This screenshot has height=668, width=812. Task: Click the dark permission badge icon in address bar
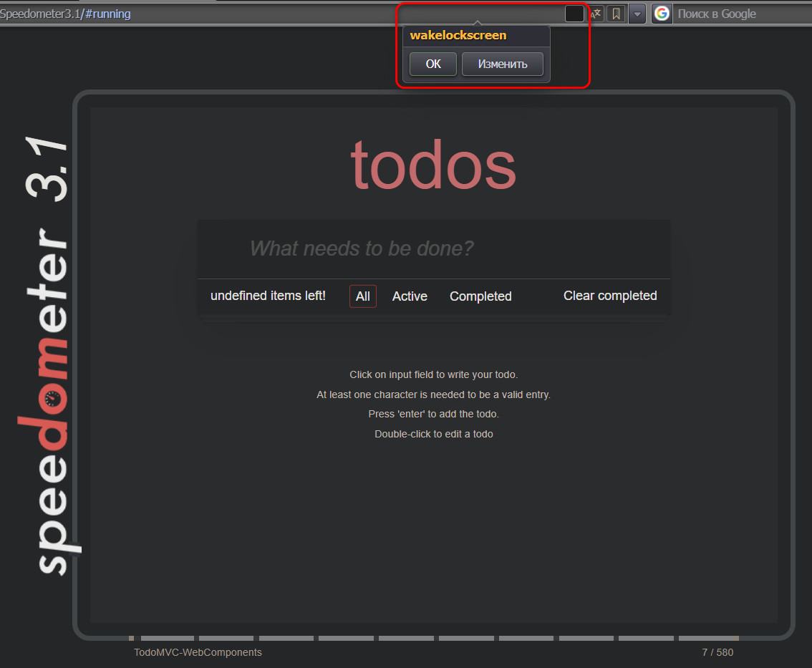[x=574, y=14]
